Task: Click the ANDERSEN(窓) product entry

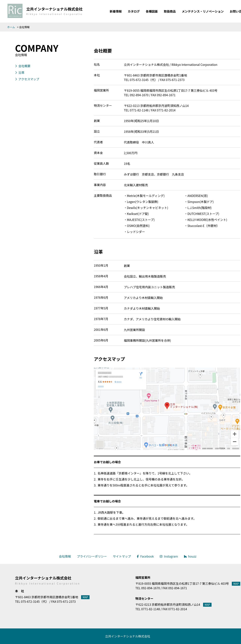Action: [196, 196]
